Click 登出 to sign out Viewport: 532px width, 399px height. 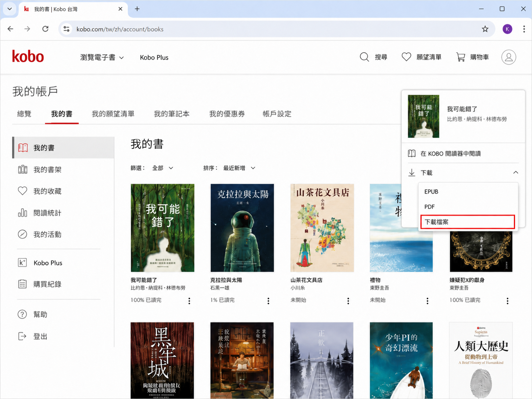[40, 336]
